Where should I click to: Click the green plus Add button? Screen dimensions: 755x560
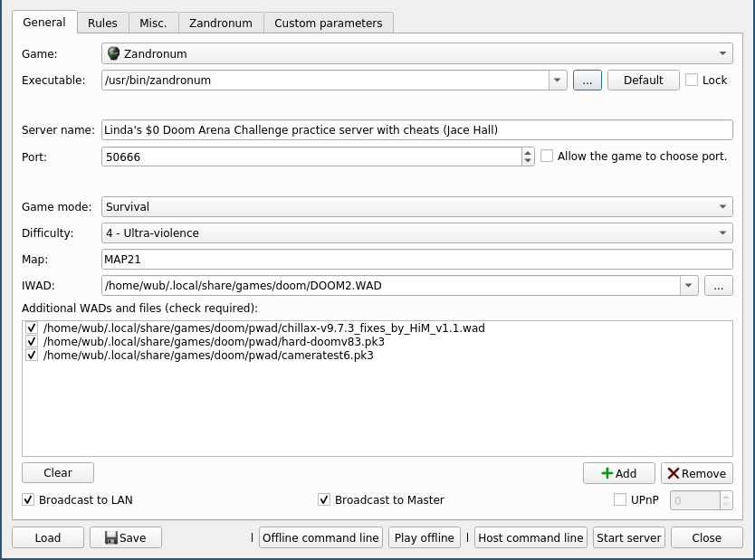click(618, 473)
